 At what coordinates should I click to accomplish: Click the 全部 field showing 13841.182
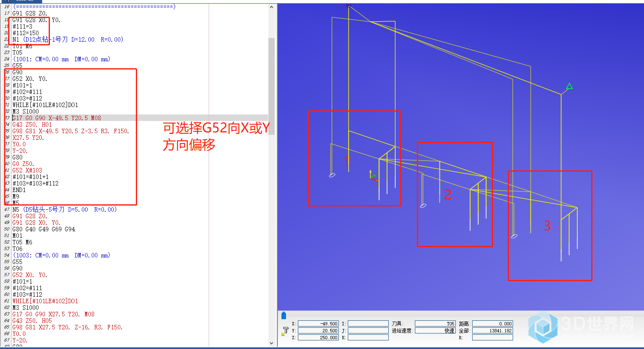tap(493, 331)
